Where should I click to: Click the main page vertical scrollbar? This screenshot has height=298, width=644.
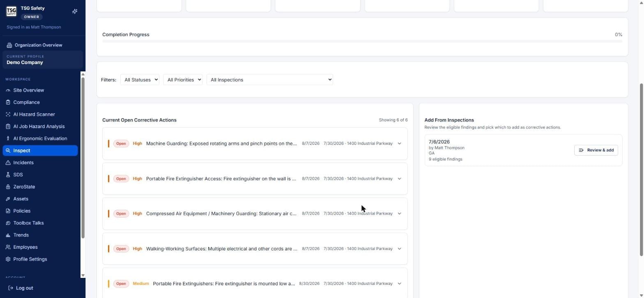tap(642, 170)
